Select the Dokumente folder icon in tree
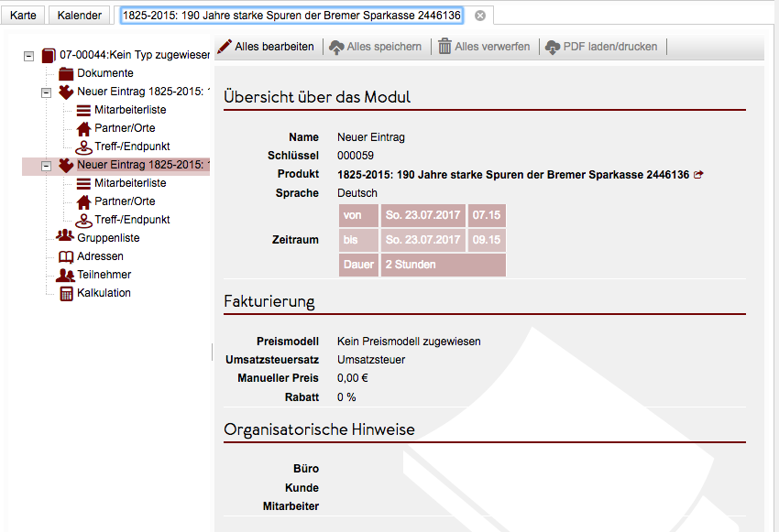Screen dimensions: 779x532 tap(65, 73)
